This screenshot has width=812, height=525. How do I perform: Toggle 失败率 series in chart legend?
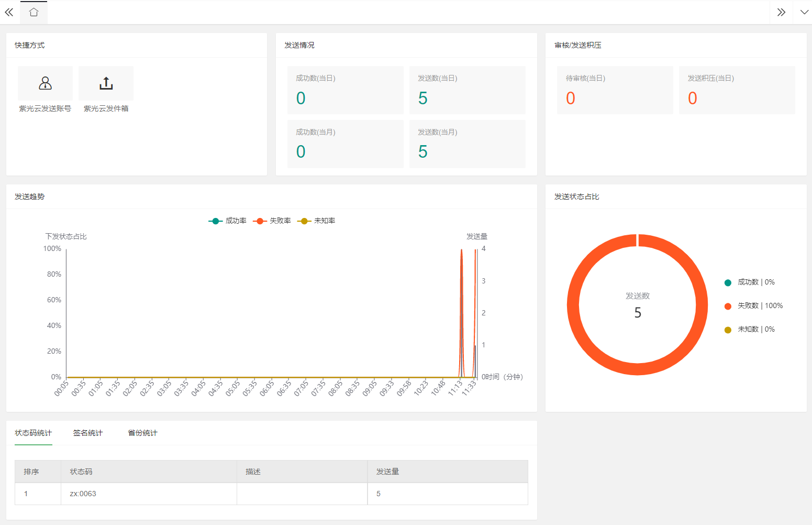pos(272,221)
